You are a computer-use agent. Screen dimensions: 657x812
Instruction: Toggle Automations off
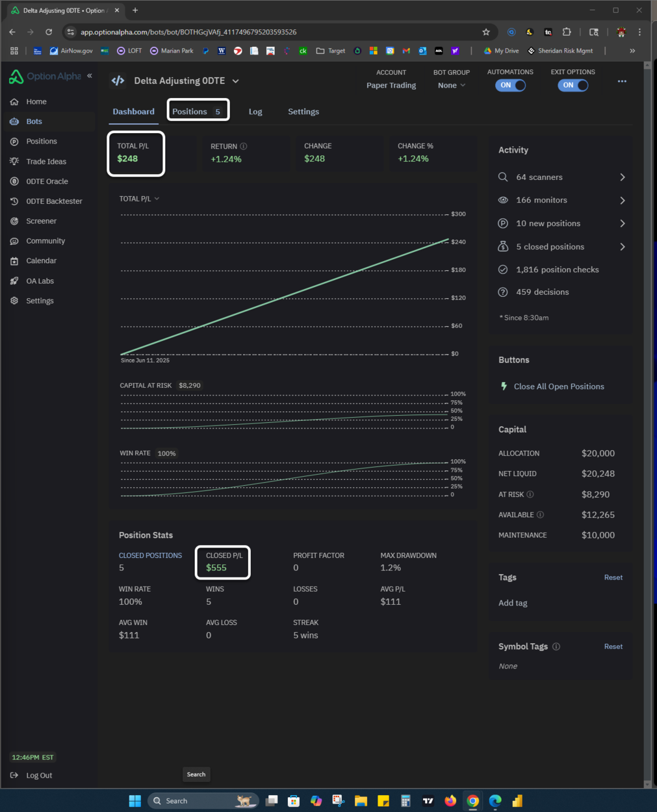510,85
